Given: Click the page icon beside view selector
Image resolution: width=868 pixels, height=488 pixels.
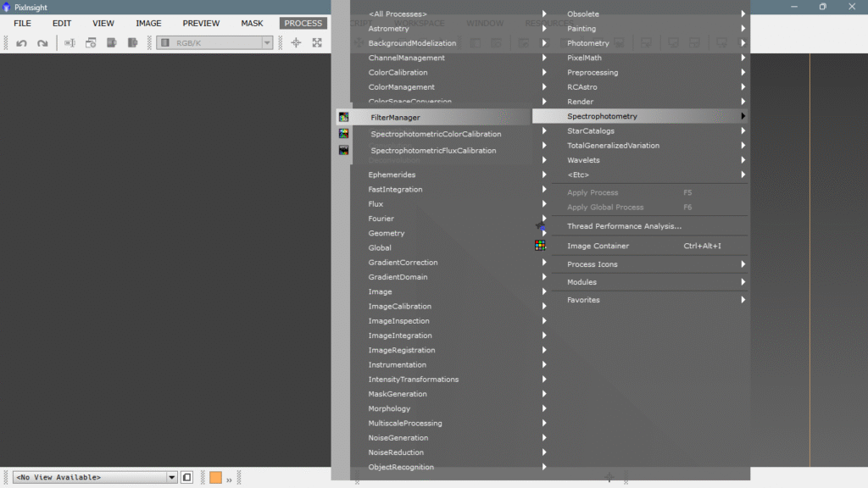Looking at the screenshot, I should [187, 478].
